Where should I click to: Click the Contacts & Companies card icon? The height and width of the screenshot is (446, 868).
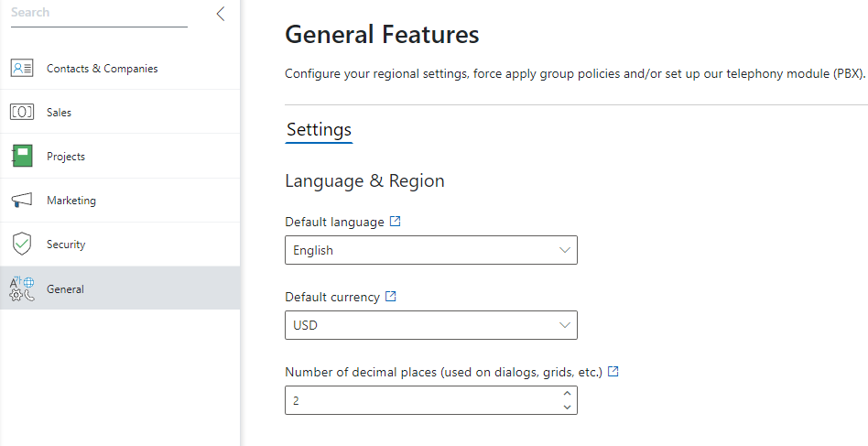coord(22,68)
